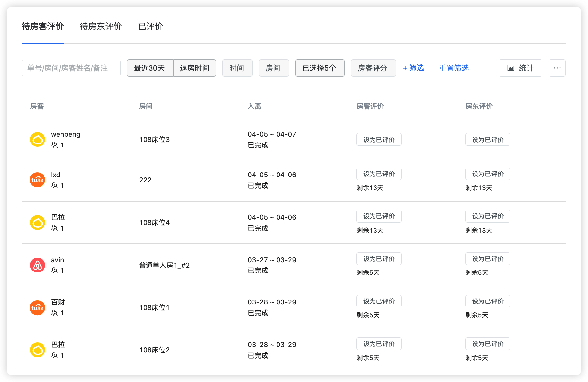The height and width of the screenshot is (382, 588).
Task: Click 重置筛选 to reset filters
Action: [x=454, y=68]
